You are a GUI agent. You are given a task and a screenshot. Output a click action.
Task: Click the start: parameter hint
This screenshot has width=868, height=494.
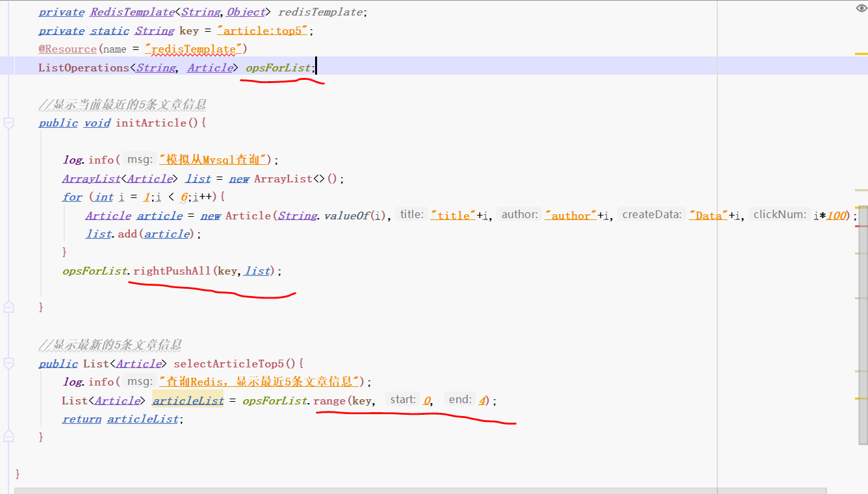403,400
